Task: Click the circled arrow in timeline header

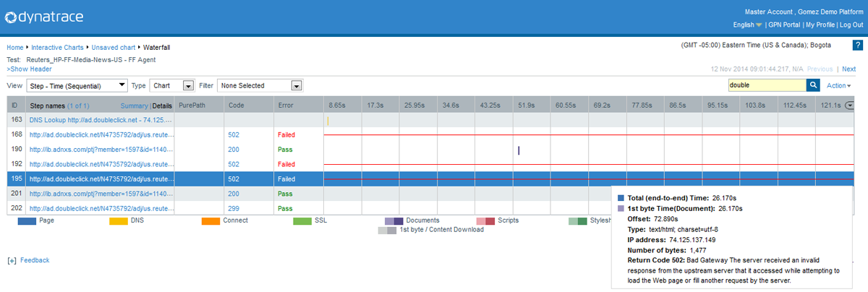Action: [849, 106]
